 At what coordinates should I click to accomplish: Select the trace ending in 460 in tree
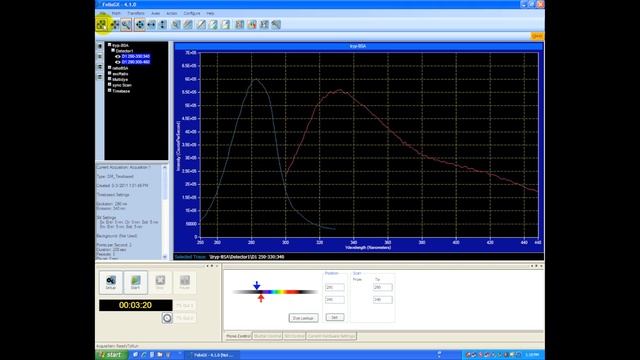[x=136, y=62]
